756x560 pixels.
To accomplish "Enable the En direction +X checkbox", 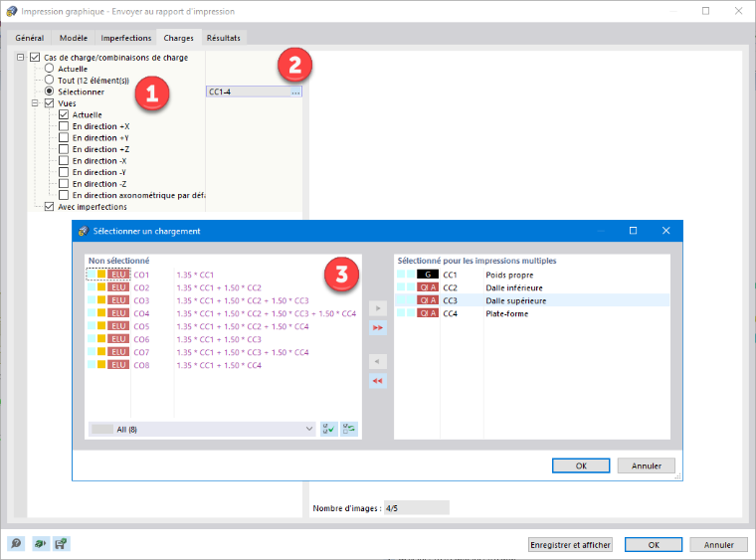I will tap(64, 126).
